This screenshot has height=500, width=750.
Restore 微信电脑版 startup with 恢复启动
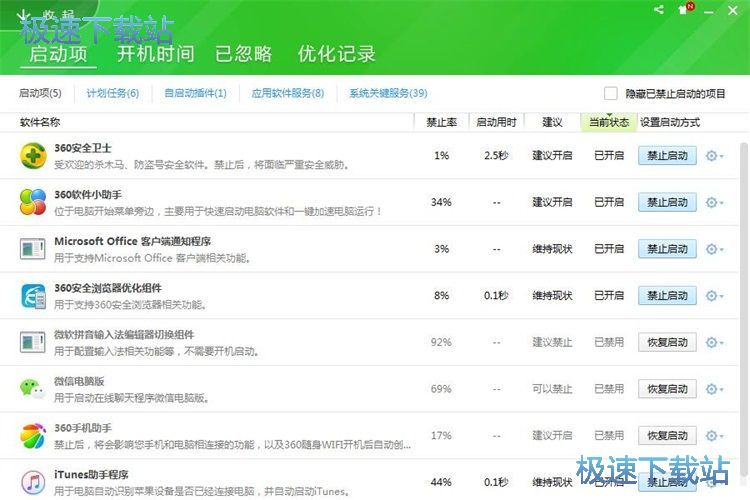(667, 389)
